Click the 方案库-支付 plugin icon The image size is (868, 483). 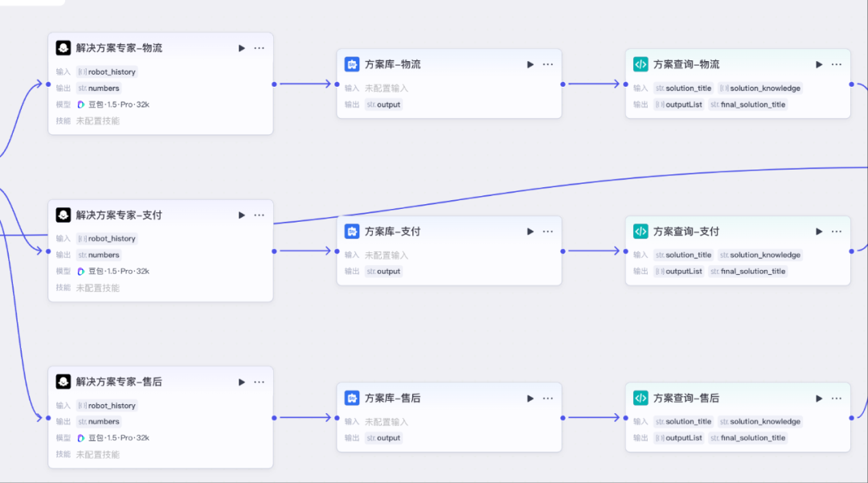[x=352, y=231]
